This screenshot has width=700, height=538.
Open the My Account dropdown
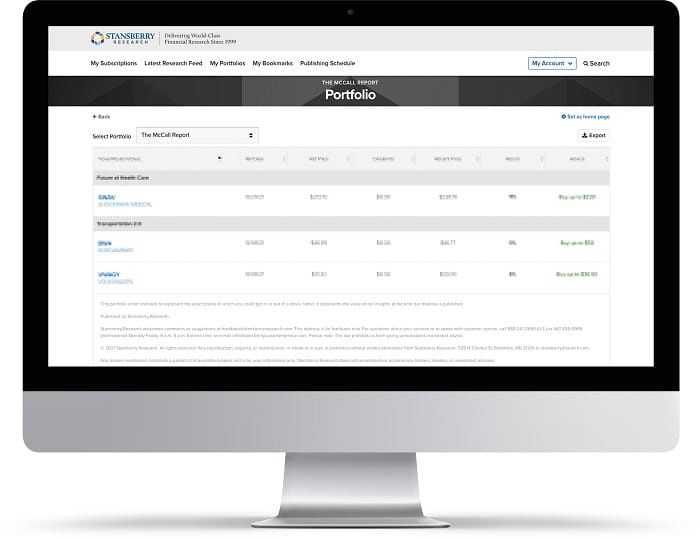(x=552, y=63)
